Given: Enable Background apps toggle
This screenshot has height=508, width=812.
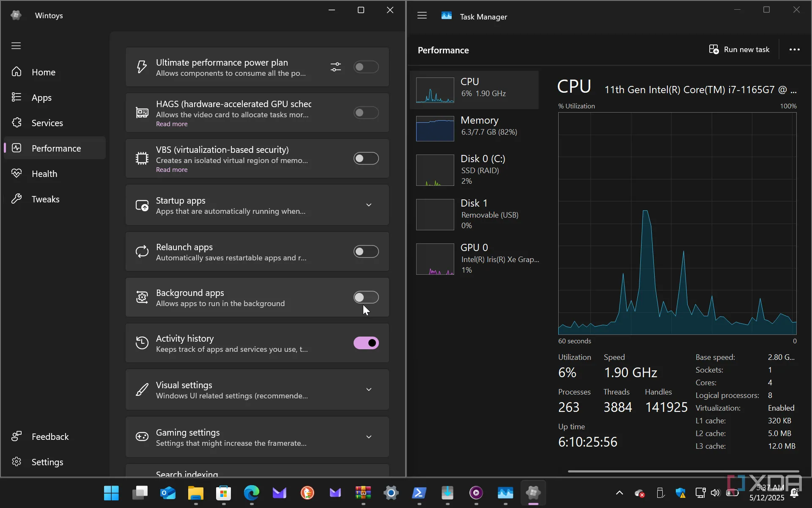Looking at the screenshot, I should tap(366, 297).
